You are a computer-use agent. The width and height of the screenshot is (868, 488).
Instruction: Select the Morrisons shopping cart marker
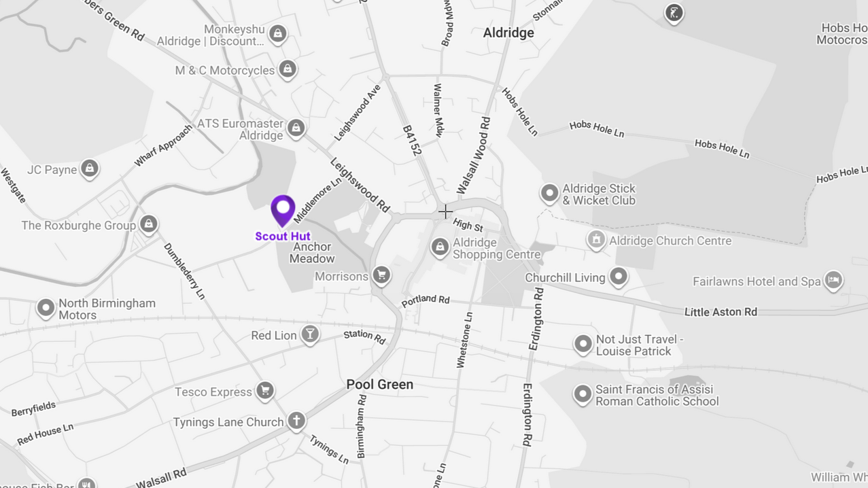click(x=381, y=275)
